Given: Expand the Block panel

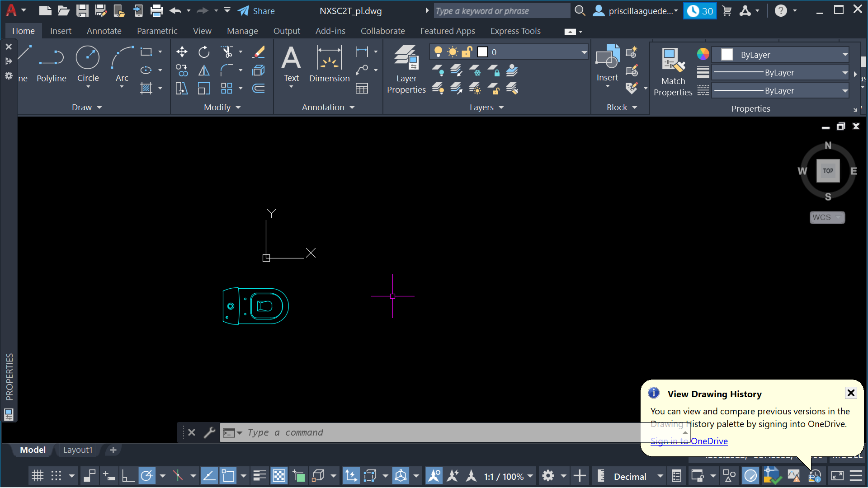Looking at the screenshot, I should (622, 108).
